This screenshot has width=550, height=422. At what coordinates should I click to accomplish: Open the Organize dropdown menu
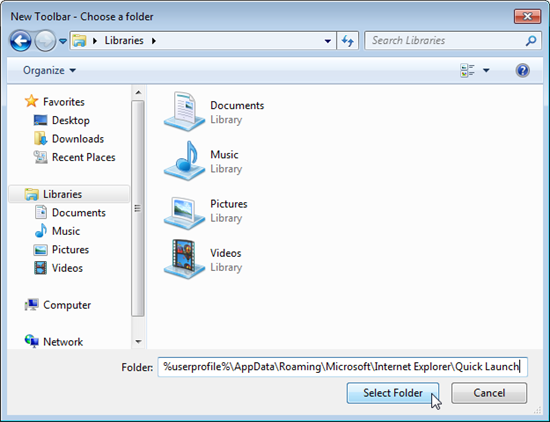click(49, 71)
